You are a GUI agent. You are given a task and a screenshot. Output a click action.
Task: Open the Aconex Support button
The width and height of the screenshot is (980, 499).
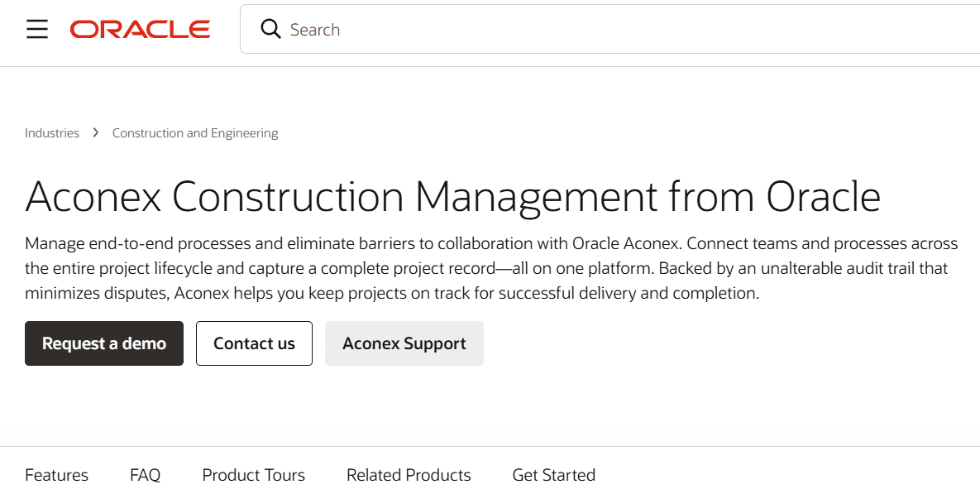pos(404,343)
